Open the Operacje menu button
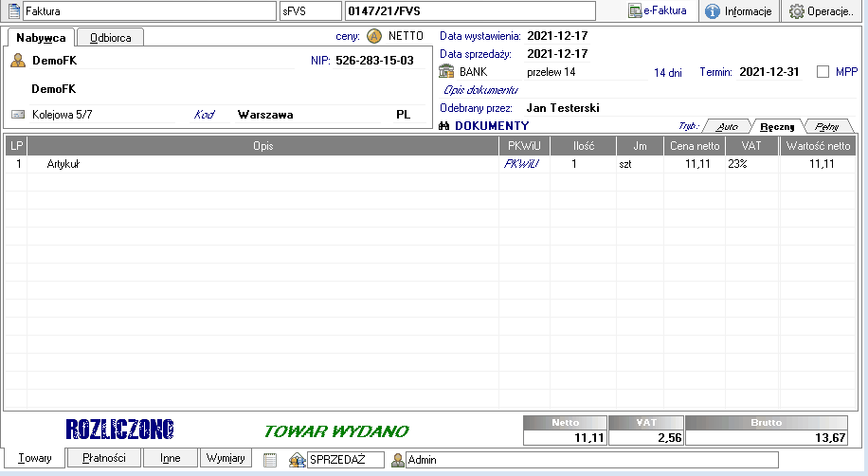 click(821, 11)
